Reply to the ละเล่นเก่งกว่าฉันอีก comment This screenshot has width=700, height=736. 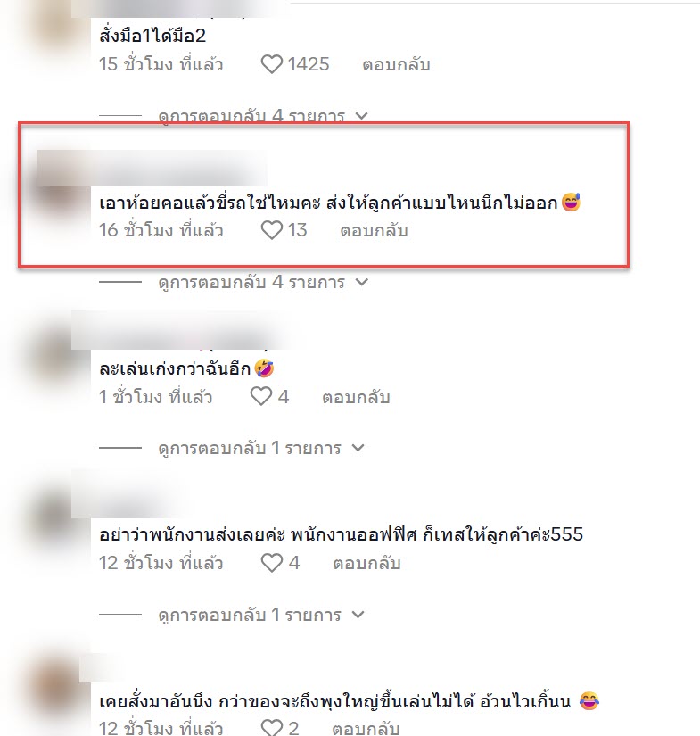click(356, 398)
